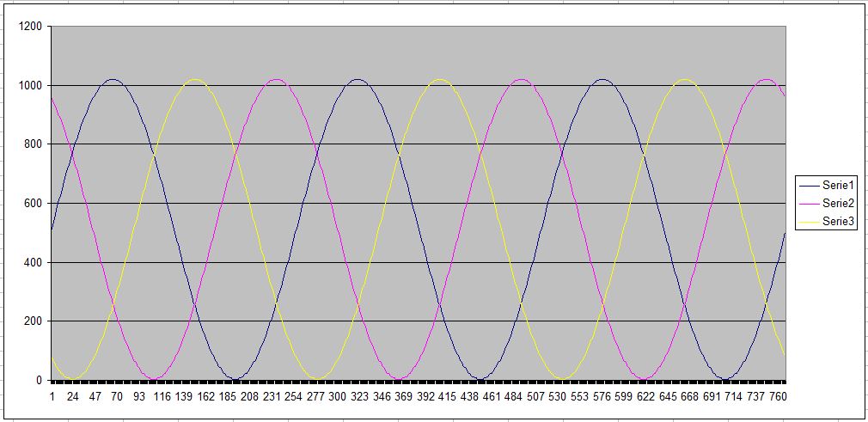Select the first peak of the blue Serie1 curve
The width and height of the screenshot is (868, 422).
pyautogui.click(x=113, y=79)
